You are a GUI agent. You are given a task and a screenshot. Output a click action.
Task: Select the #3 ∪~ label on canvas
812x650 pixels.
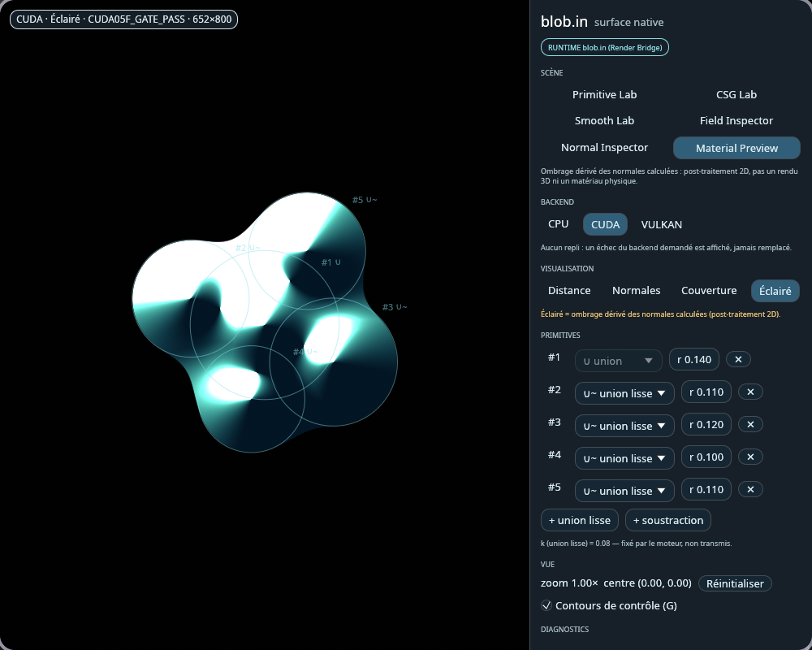[395, 307]
